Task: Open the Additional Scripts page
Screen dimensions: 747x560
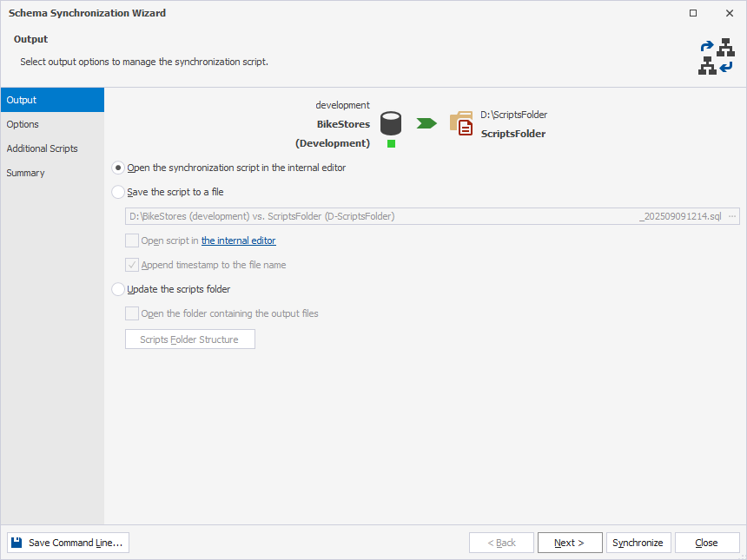Action: coord(41,148)
